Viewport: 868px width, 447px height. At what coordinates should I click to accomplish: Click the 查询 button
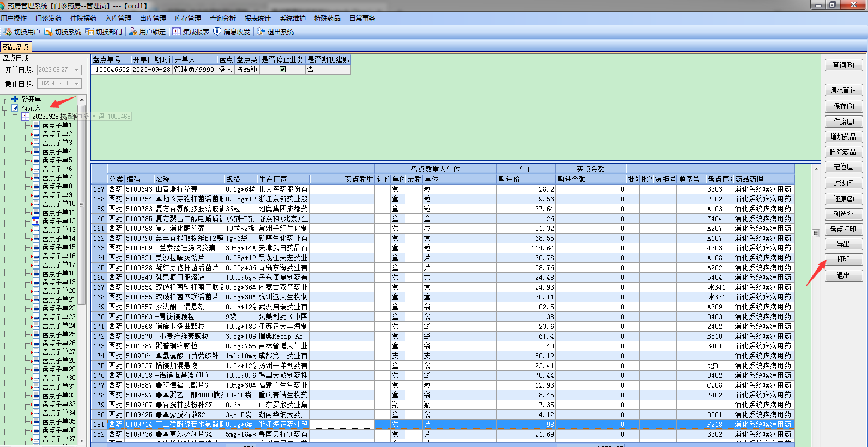click(x=843, y=65)
